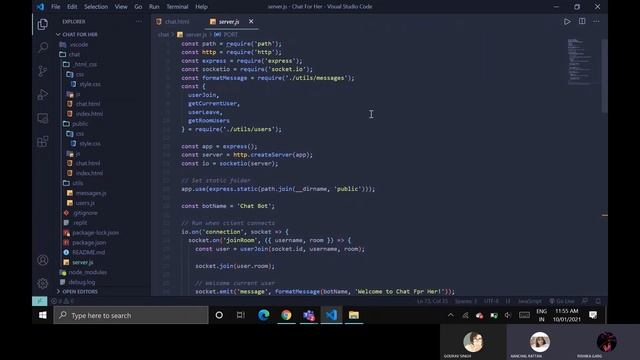Run the code with the play icon
640x360 pixels.
[x=567, y=22]
